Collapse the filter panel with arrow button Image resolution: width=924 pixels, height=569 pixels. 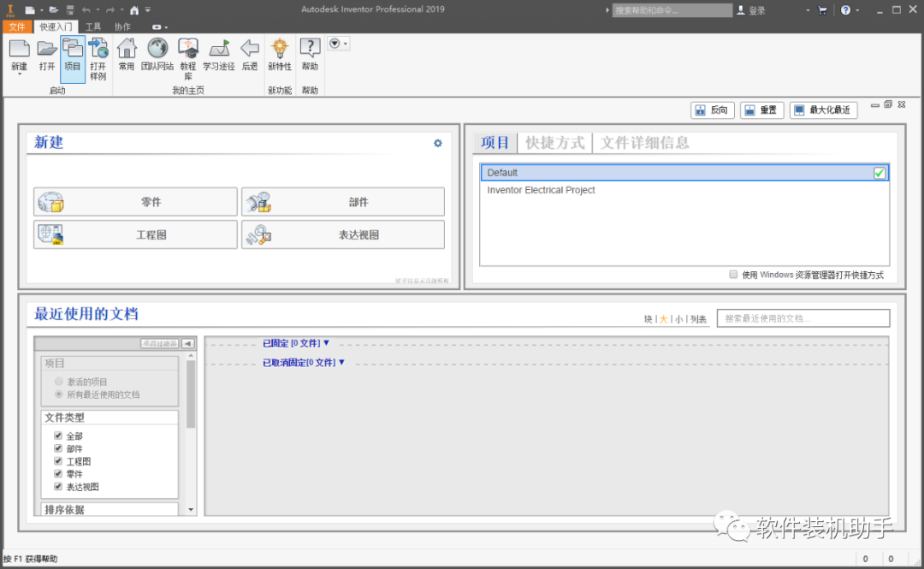coord(188,343)
